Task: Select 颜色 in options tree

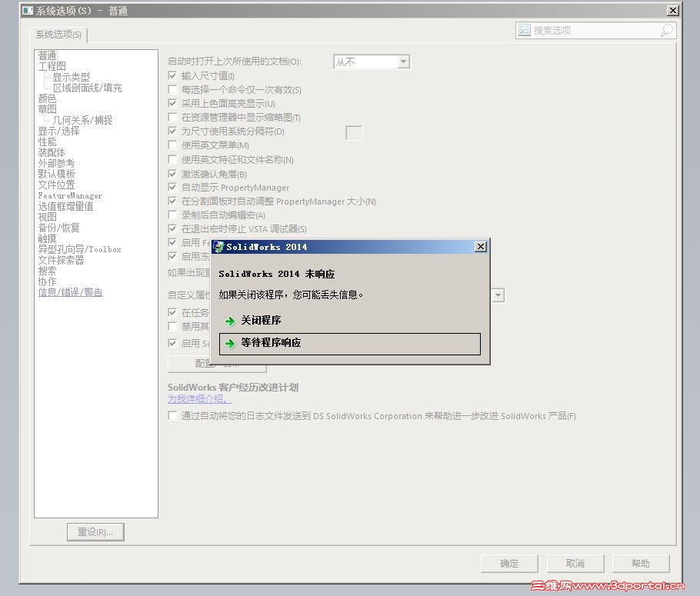Action: click(48, 98)
